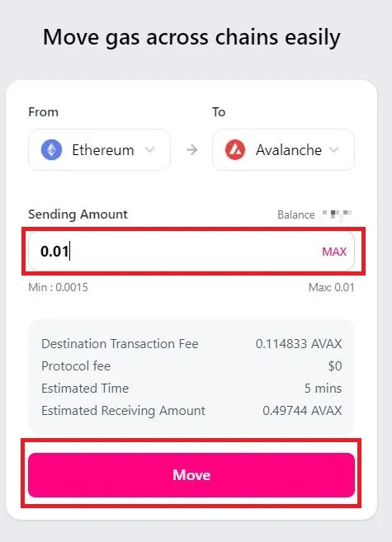Screen dimensions: 392x542
Task: Click the Move gas across chains heading
Action: [x=191, y=37]
